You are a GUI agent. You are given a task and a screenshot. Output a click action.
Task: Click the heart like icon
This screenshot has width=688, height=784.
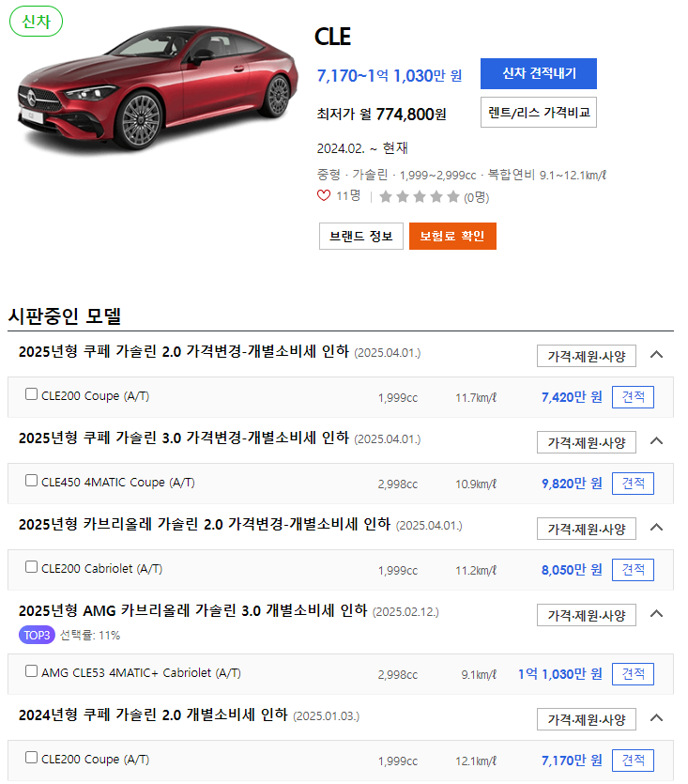324,195
